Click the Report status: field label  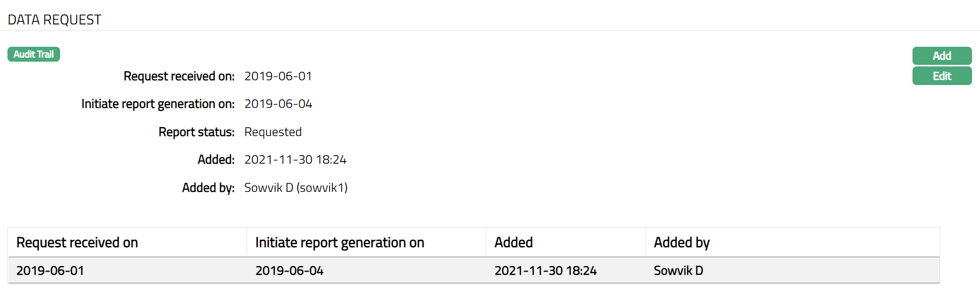click(196, 132)
